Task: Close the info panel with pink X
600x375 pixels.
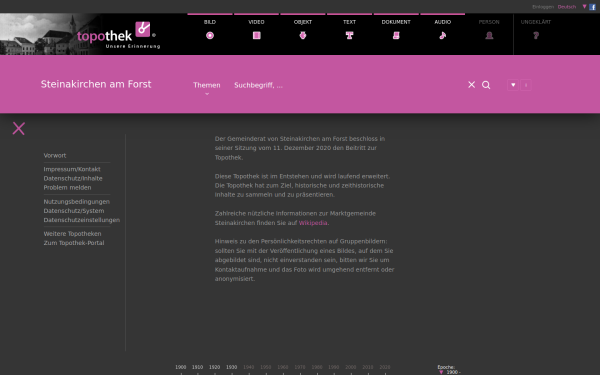Action: tap(18, 129)
